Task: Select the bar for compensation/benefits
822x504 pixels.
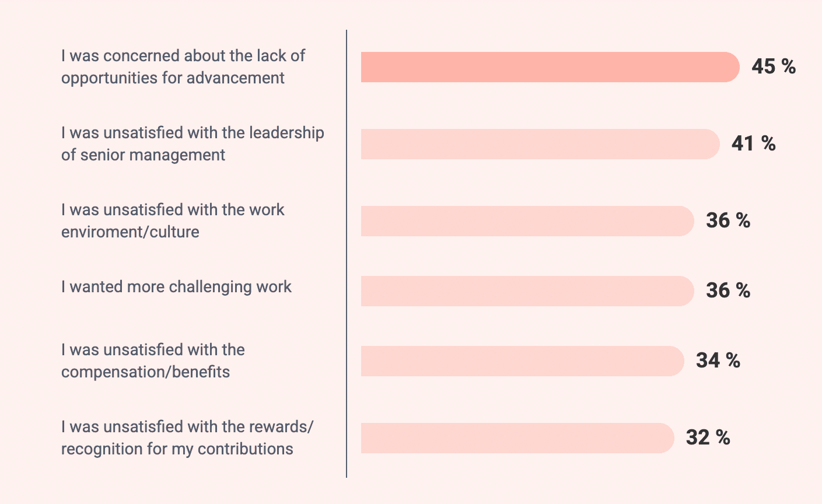Action: coord(521,361)
